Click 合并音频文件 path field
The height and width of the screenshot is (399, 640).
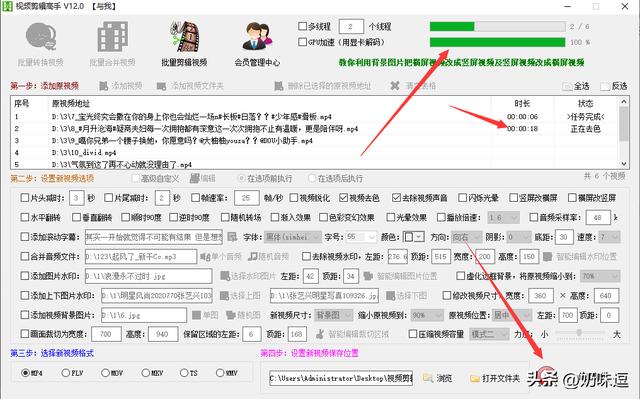141,257
